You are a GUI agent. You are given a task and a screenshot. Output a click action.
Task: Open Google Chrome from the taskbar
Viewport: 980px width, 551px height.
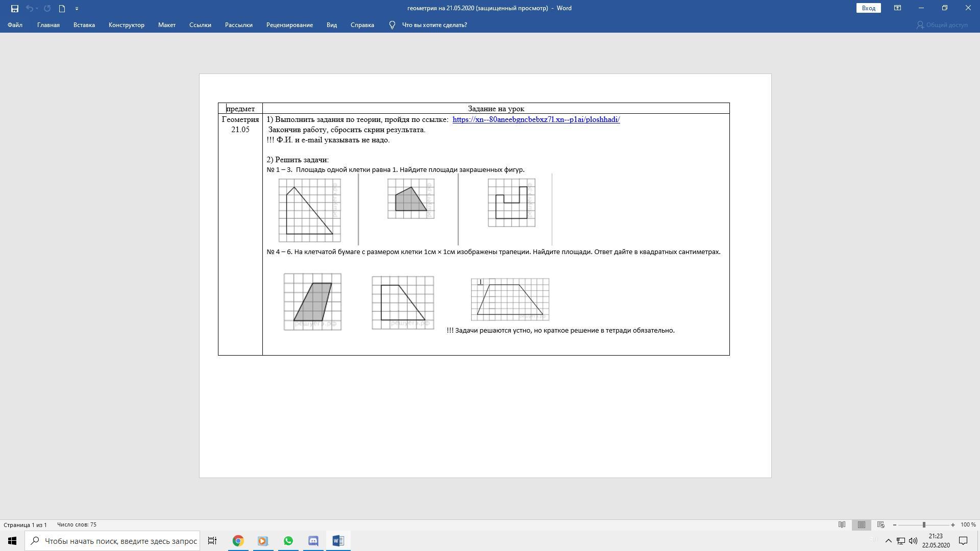(238, 541)
